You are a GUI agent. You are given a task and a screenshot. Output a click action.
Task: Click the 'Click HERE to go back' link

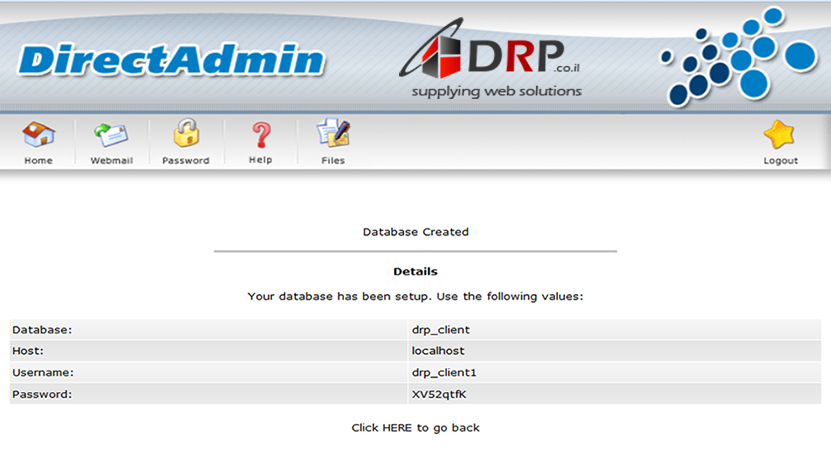[x=415, y=428]
